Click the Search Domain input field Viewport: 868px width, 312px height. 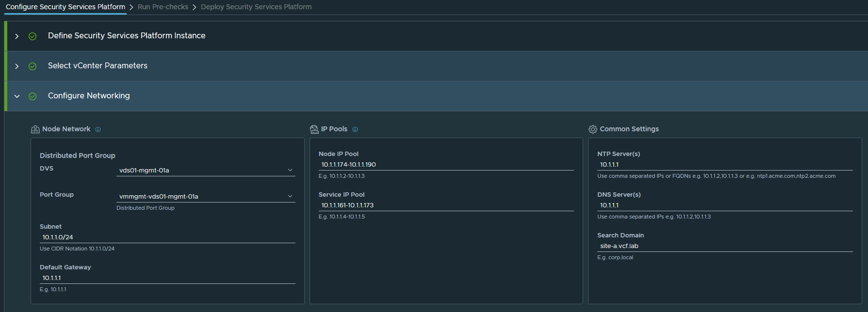click(724, 246)
